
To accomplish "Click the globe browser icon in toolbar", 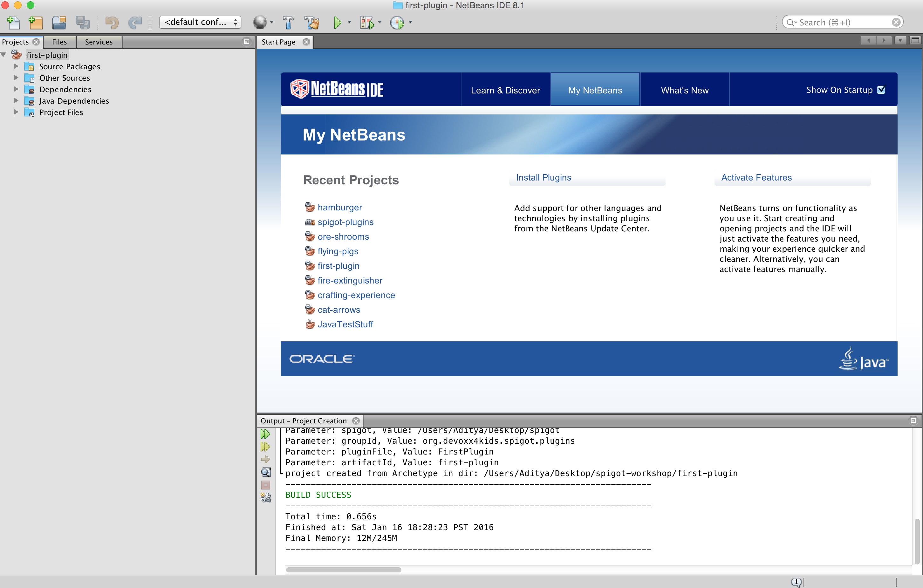I will pos(259,22).
